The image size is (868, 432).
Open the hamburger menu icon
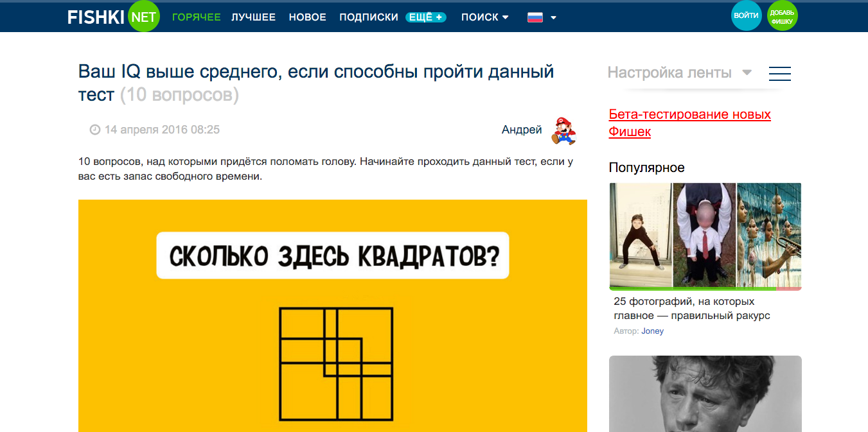pos(779,74)
